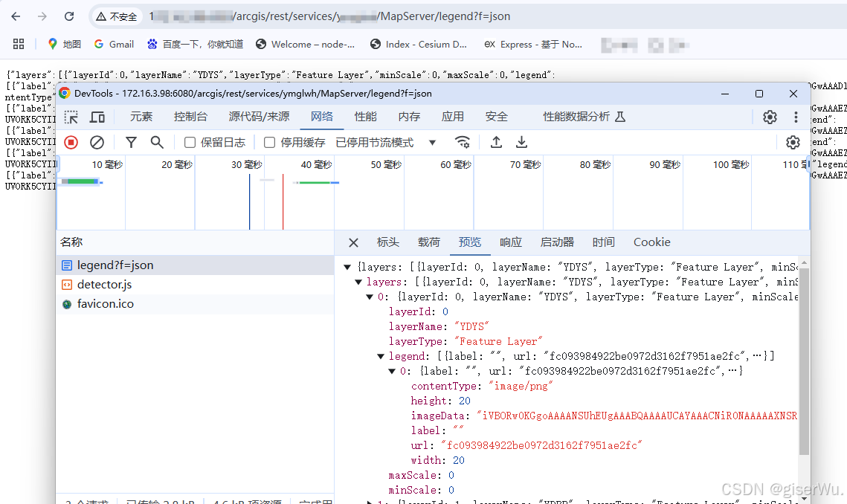Collapse the layers item 0 node
847x504 pixels.
tap(370, 297)
